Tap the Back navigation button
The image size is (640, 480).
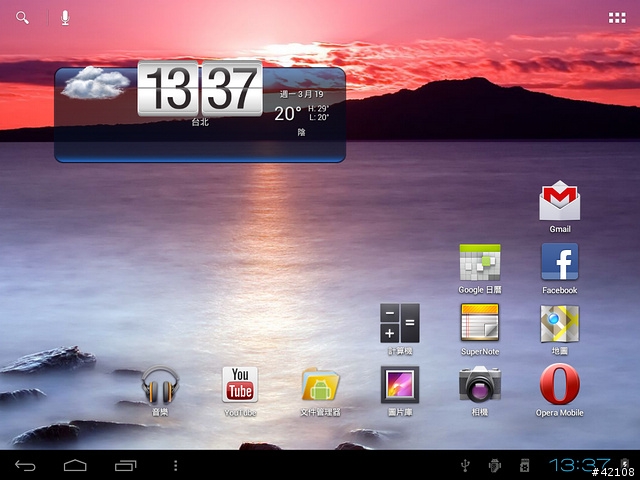click(25, 465)
